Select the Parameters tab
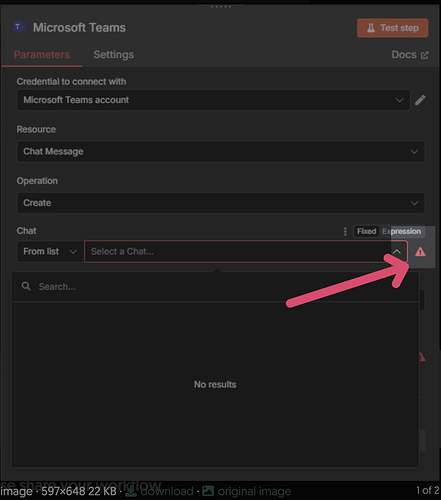The image size is (441, 500). click(42, 55)
